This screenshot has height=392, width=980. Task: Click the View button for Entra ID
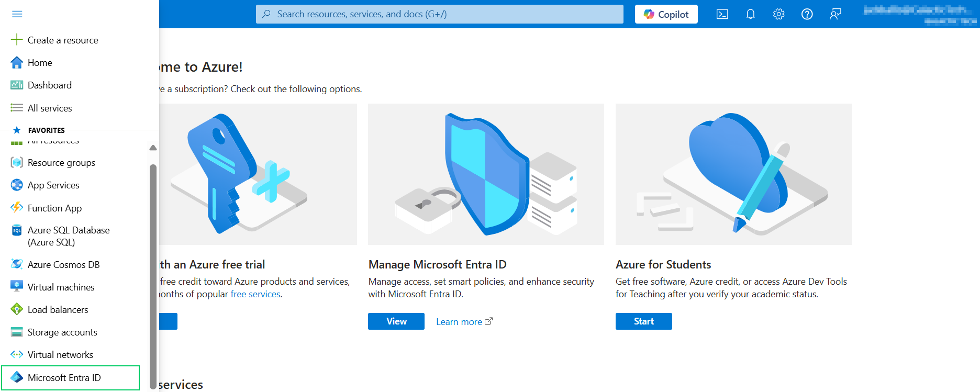tap(396, 321)
